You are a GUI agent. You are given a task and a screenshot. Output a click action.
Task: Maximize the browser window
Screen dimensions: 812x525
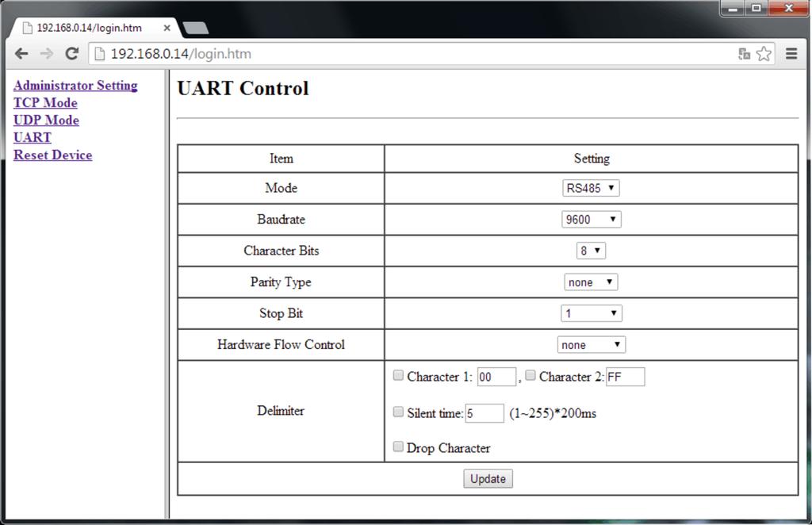coord(756,8)
